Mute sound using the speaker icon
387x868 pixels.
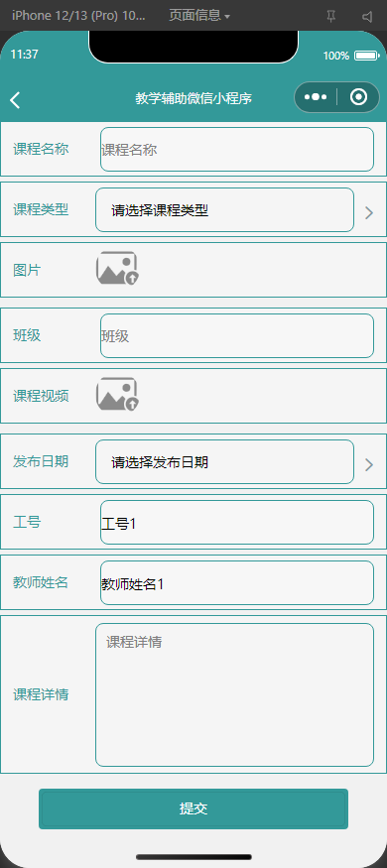(367, 16)
